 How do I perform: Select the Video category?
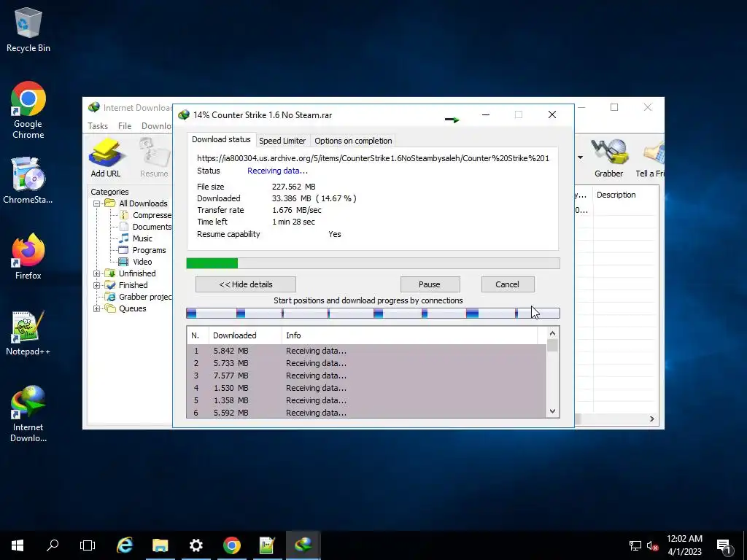click(x=142, y=262)
